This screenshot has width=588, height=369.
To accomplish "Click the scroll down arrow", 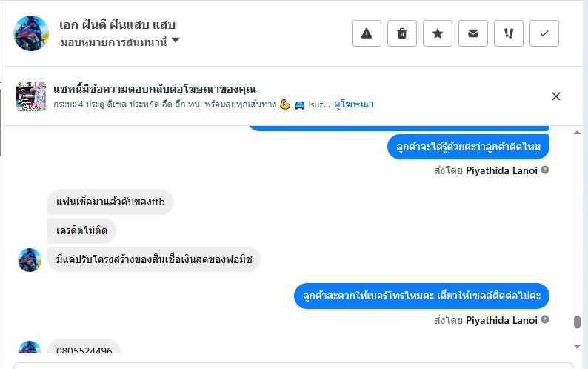I will coord(577,345).
